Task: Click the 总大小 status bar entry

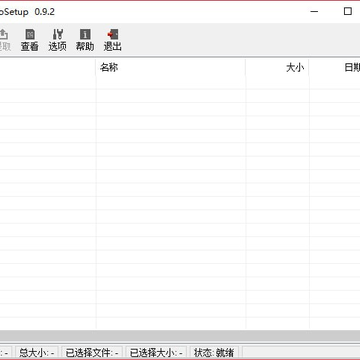Action: 37,353
